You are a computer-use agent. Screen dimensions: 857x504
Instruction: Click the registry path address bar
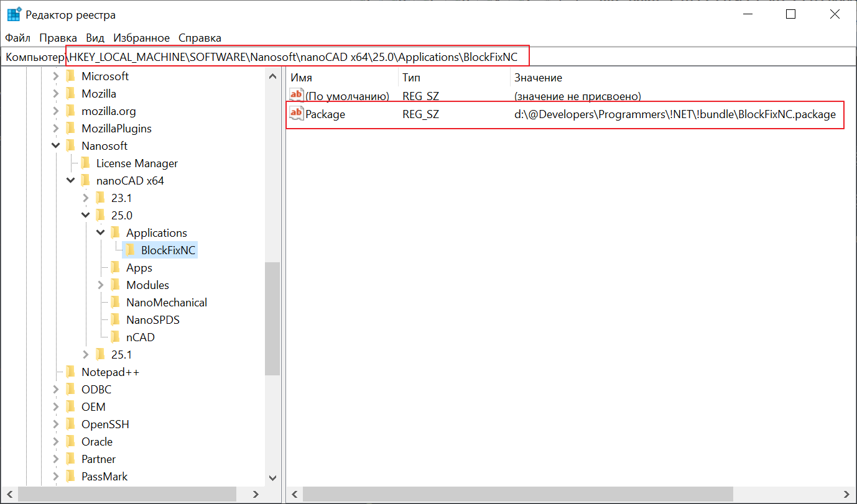[428, 57]
